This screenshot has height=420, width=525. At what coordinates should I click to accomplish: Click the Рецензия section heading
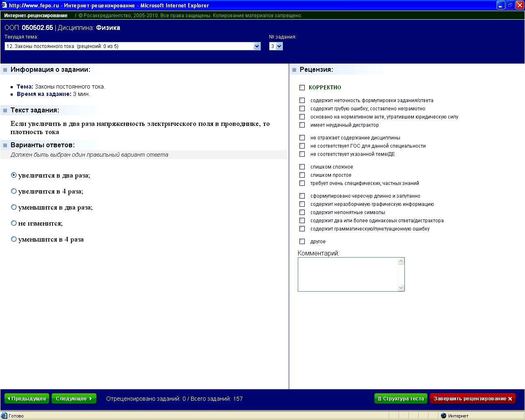click(316, 70)
